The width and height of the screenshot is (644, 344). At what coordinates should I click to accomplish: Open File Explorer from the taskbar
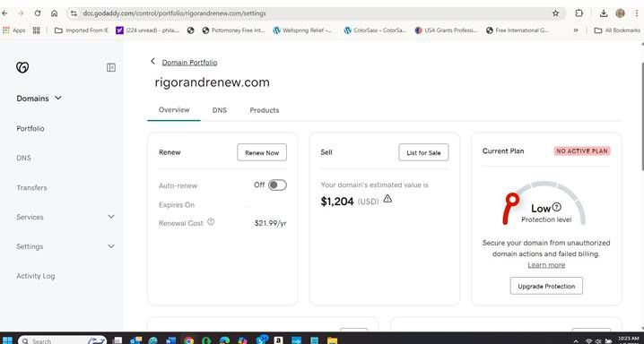[332, 340]
